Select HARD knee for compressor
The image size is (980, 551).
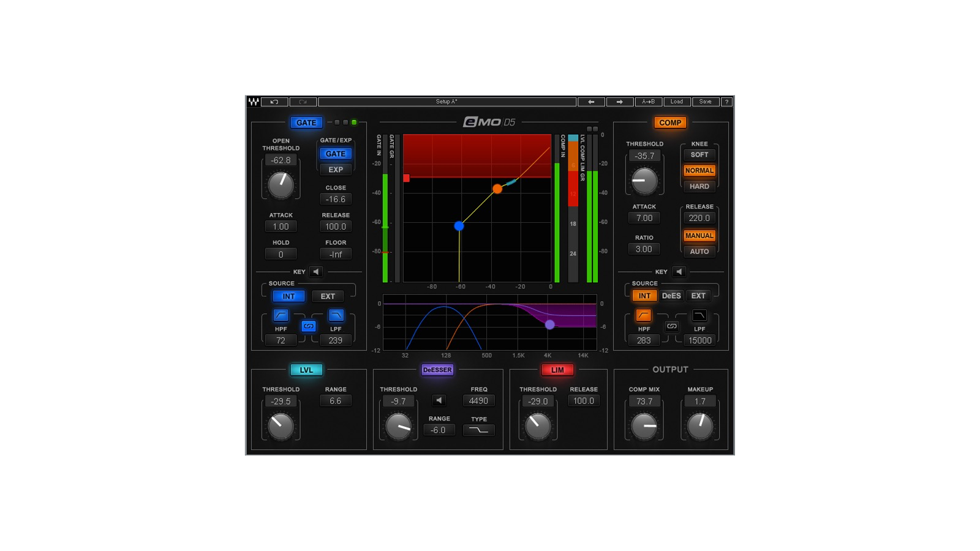pyautogui.click(x=699, y=187)
